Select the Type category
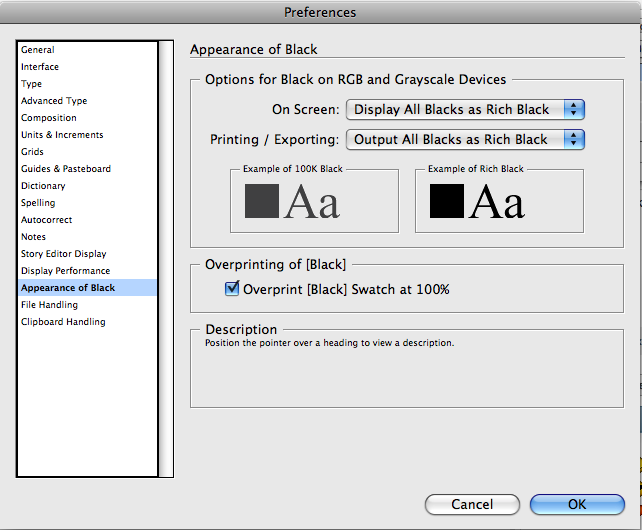Screen dimensions: 642x530 click(87, 84)
